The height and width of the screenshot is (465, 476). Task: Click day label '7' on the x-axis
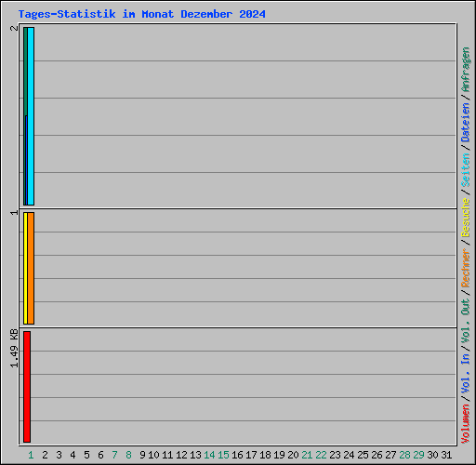coord(114,455)
